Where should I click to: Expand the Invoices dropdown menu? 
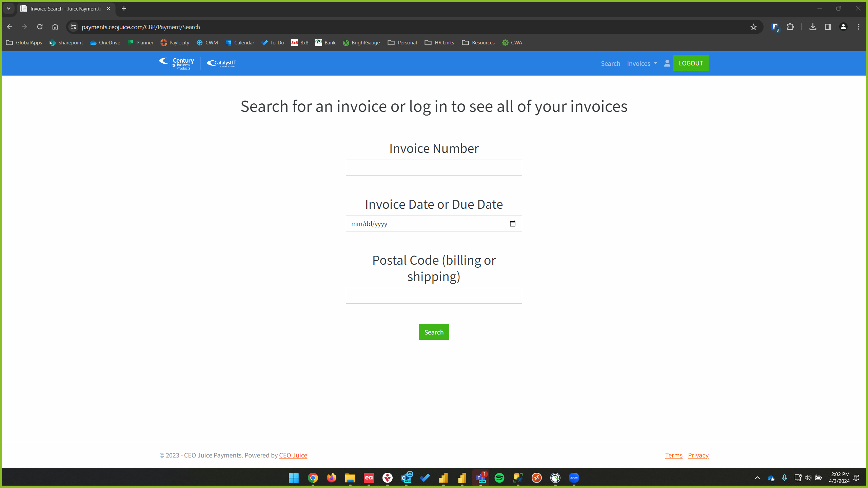pos(642,63)
